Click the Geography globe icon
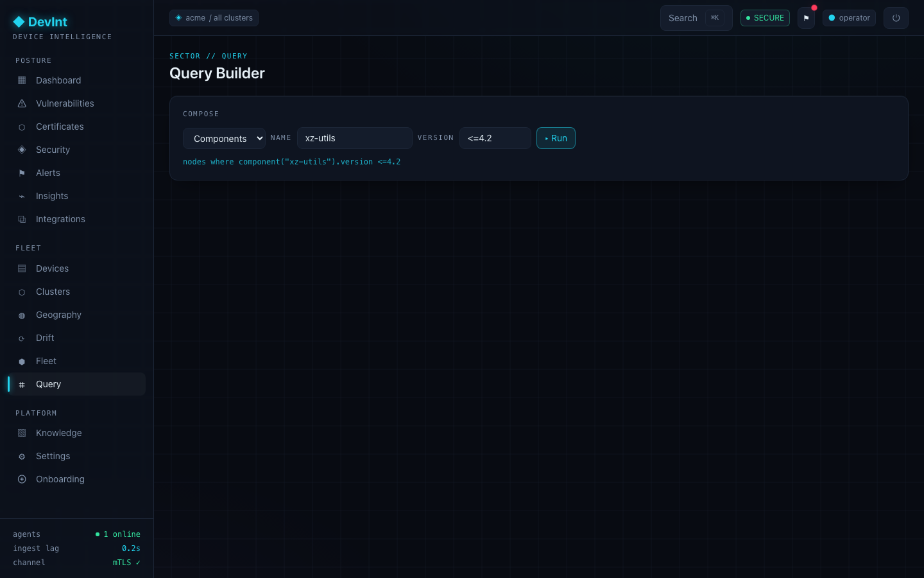The image size is (924, 578). (x=22, y=315)
